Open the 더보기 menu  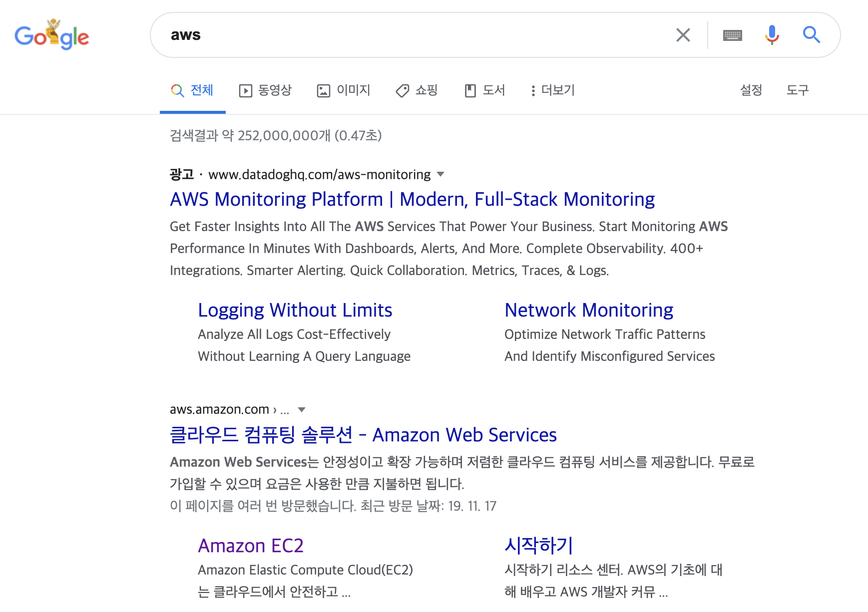(553, 90)
